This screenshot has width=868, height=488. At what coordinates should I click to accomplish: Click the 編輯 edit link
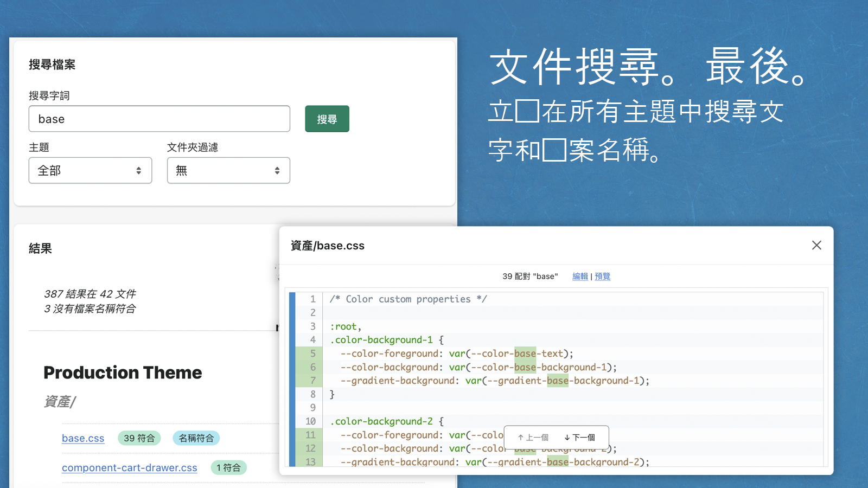pos(580,276)
